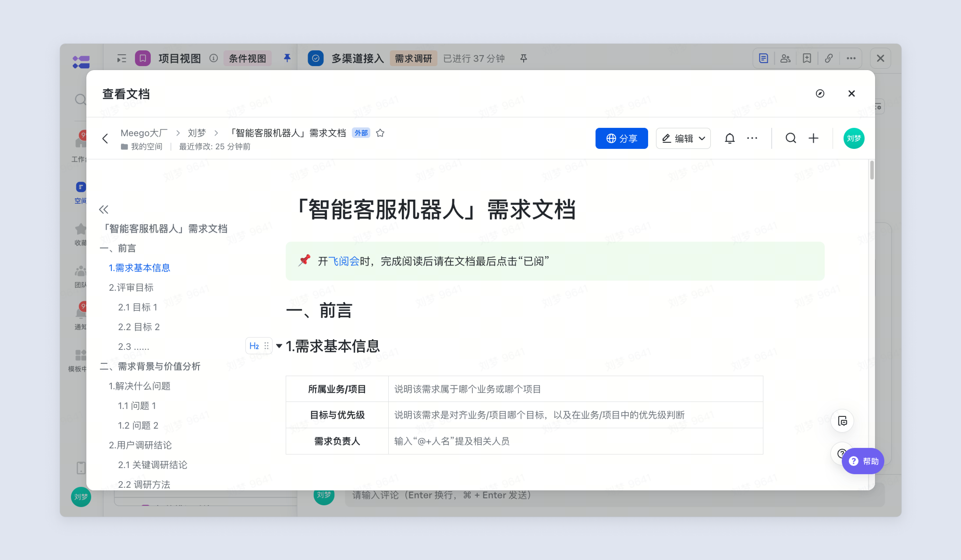
Task: Open the 编辑 mode dropdown
Action: click(683, 138)
